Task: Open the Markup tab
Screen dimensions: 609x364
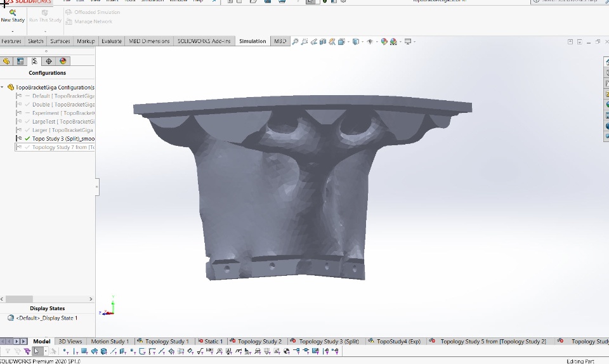Action: tap(86, 41)
